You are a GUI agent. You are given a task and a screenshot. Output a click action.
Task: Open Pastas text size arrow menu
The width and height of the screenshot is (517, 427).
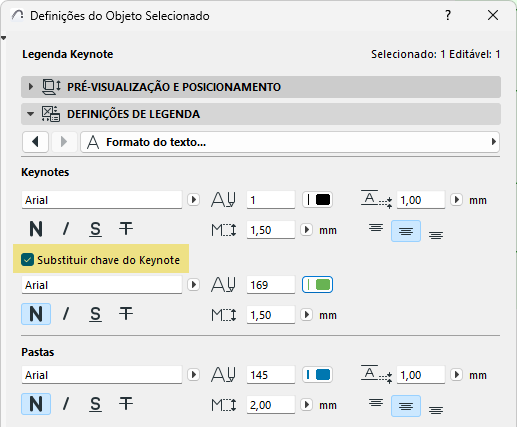point(306,405)
